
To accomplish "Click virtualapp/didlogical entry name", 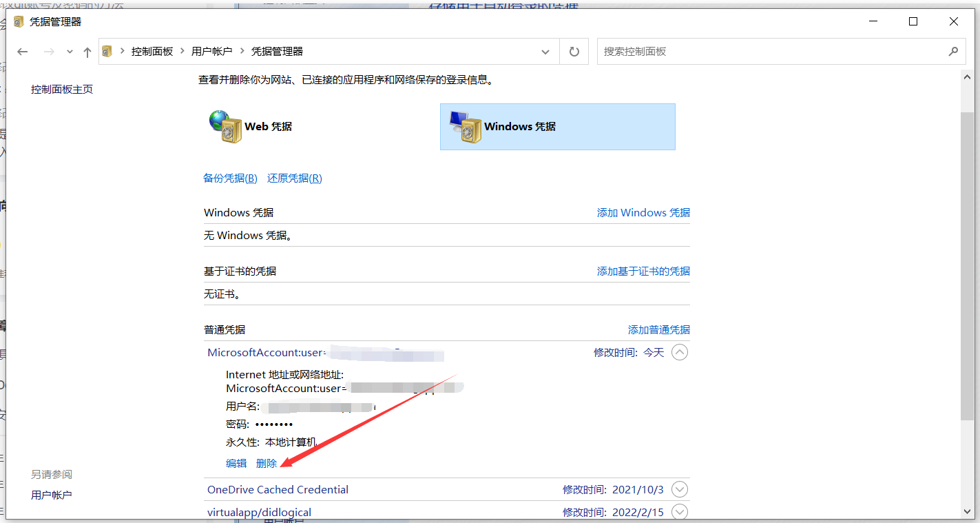I will point(259,512).
